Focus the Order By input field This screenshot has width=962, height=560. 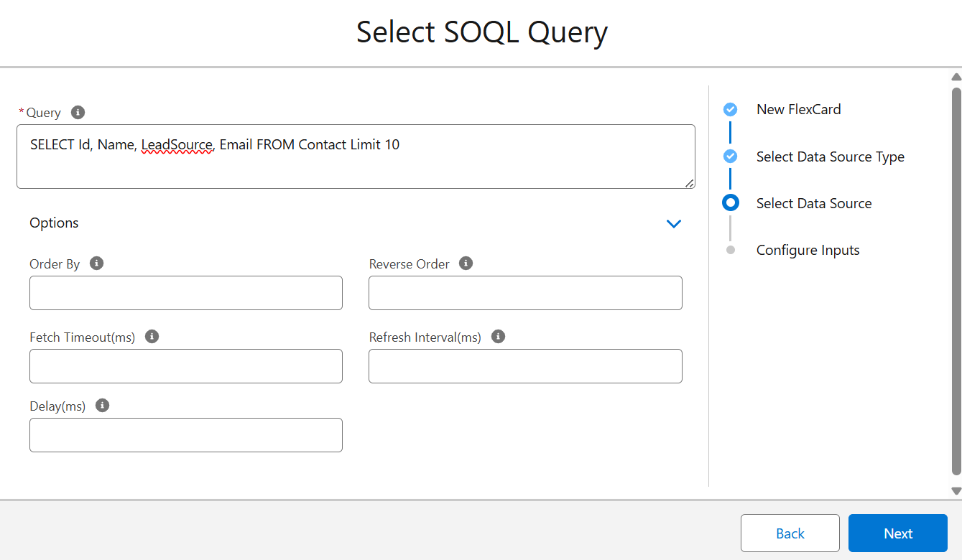point(186,293)
